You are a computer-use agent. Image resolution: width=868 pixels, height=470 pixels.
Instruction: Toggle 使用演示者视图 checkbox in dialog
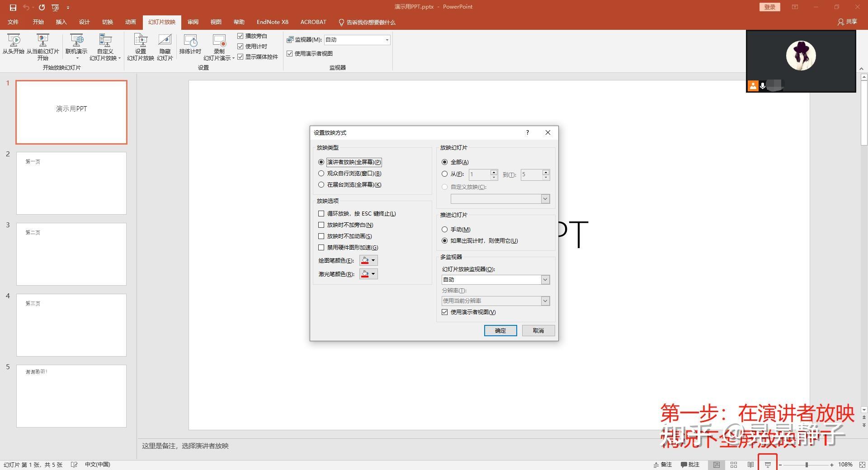tap(445, 312)
